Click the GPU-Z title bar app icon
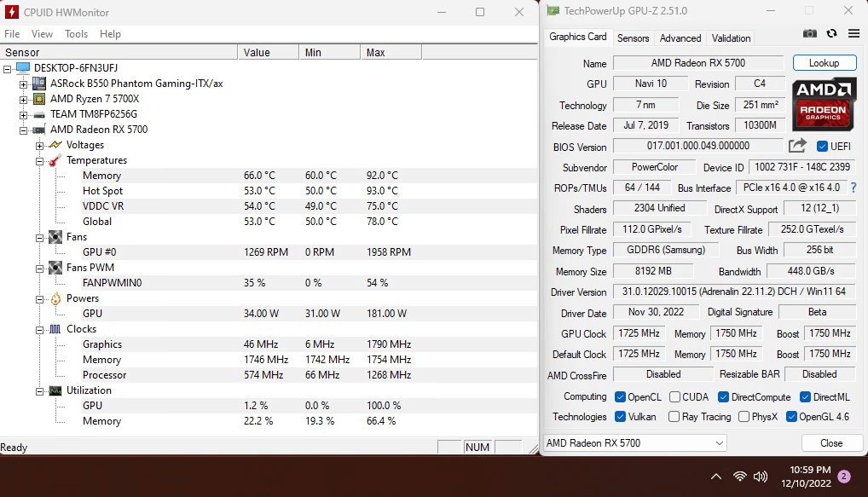The width and height of the screenshot is (868, 497). (553, 10)
